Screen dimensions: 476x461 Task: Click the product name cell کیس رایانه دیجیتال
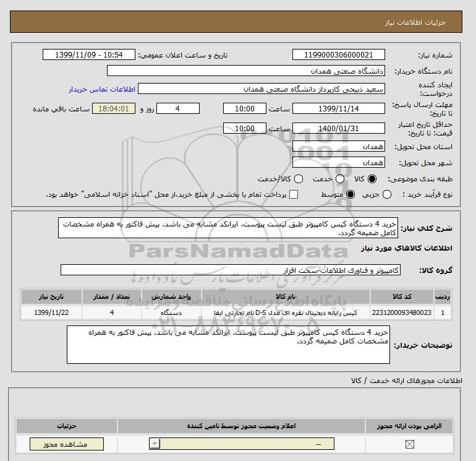[286, 312]
